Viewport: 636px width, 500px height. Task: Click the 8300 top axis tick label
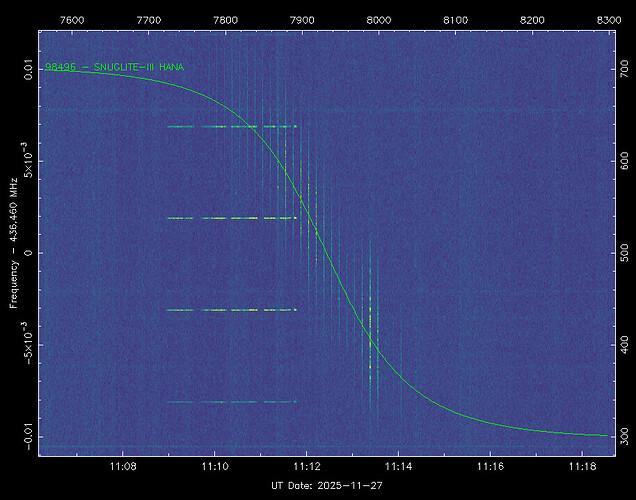[609, 19]
